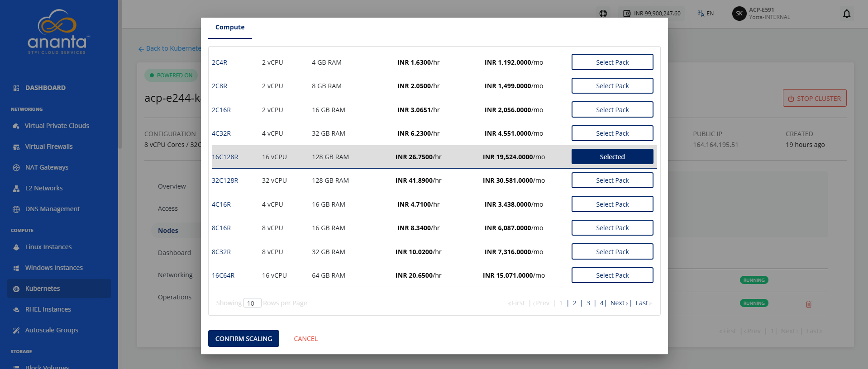
Task: Select Pack for the 2C16R plan
Action: (x=612, y=110)
